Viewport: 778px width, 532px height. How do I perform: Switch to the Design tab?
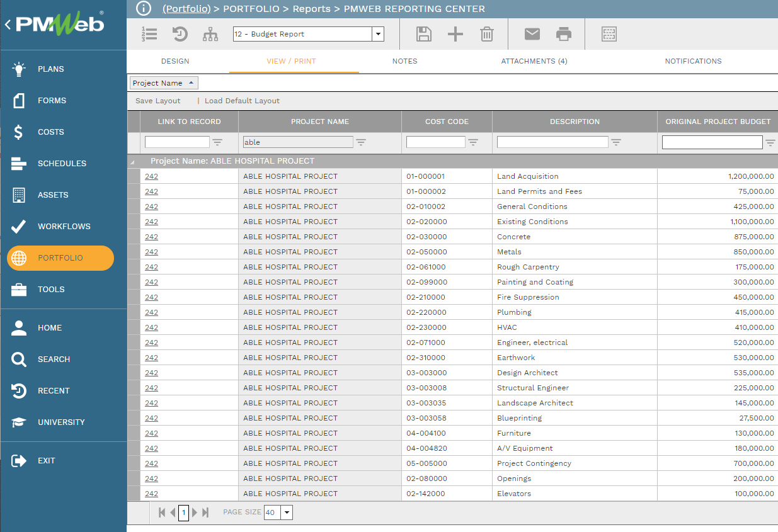(x=175, y=61)
